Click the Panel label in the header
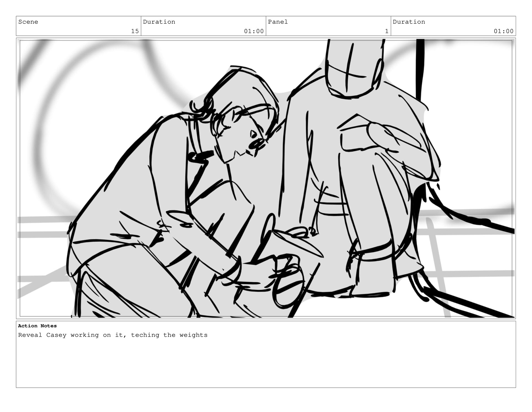This screenshot has height=412, width=532. coord(278,22)
